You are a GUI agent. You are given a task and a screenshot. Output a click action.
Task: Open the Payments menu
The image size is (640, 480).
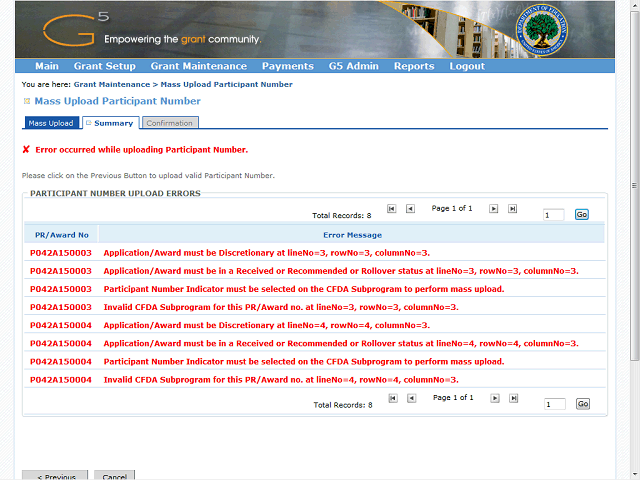coord(288,66)
